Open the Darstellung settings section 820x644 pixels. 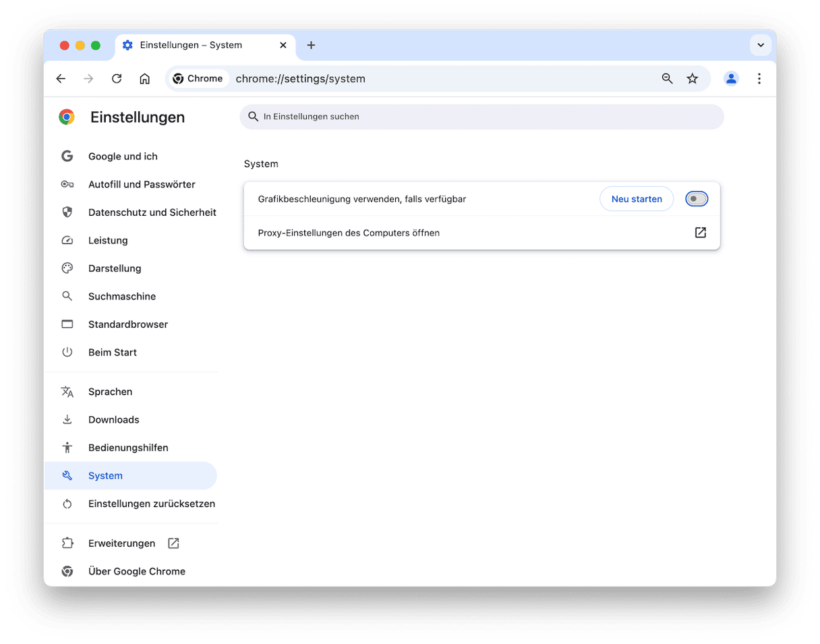pos(115,268)
